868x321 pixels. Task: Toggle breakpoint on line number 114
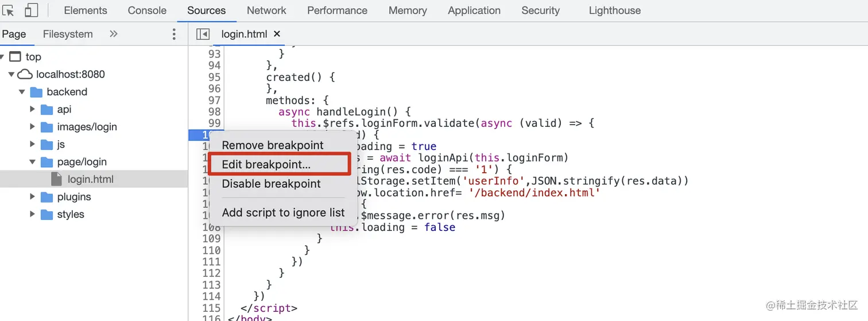211,296
